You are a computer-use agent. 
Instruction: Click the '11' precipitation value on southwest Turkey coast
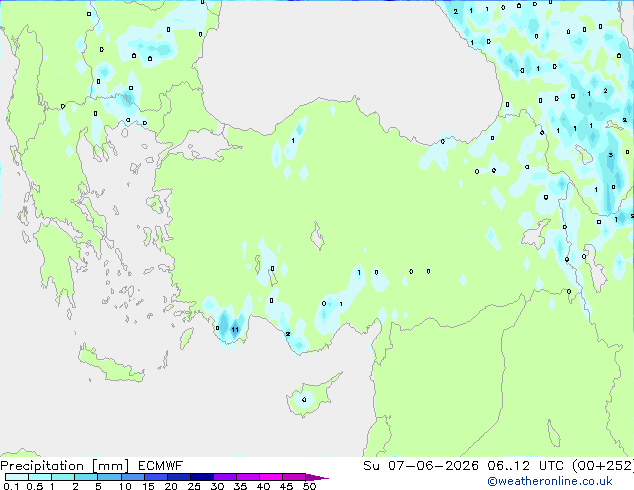tap(235, 330)
